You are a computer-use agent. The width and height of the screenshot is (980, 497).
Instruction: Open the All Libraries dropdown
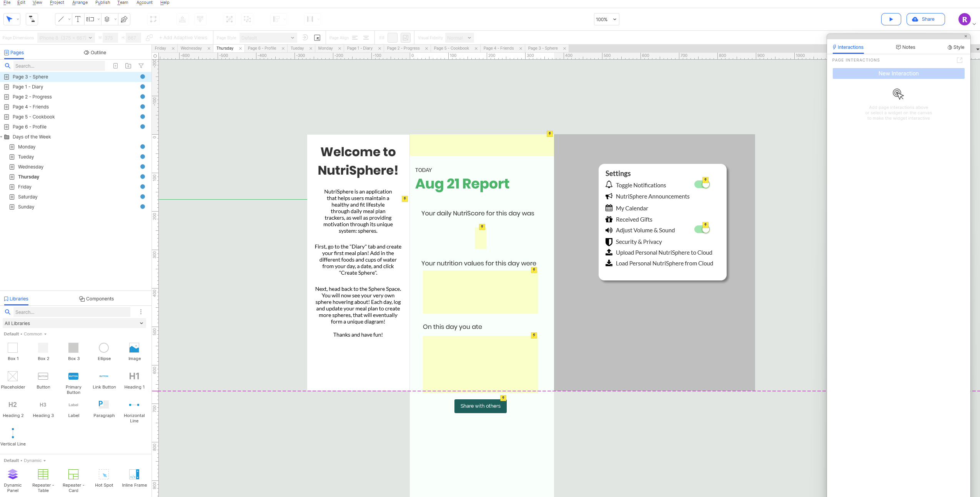74,323
